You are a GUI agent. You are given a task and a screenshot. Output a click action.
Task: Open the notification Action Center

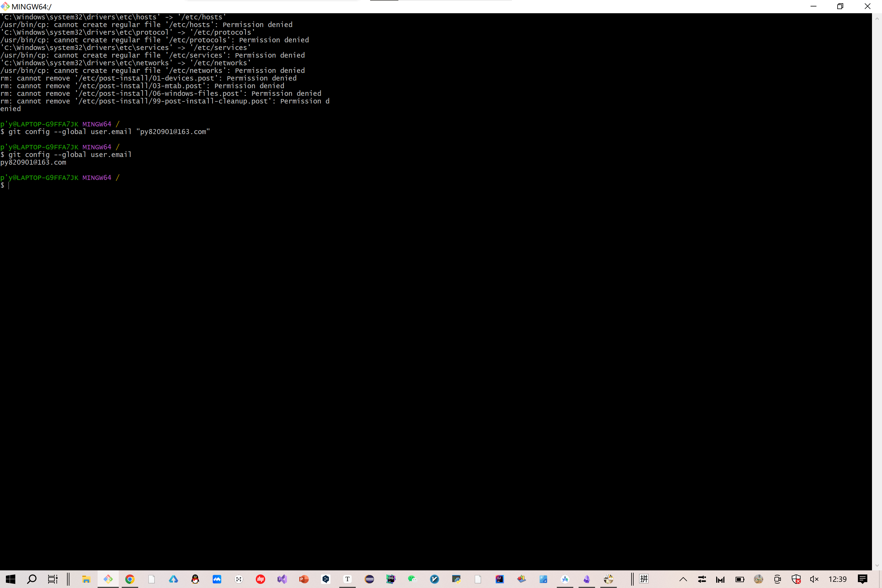(x=863, y=579)
